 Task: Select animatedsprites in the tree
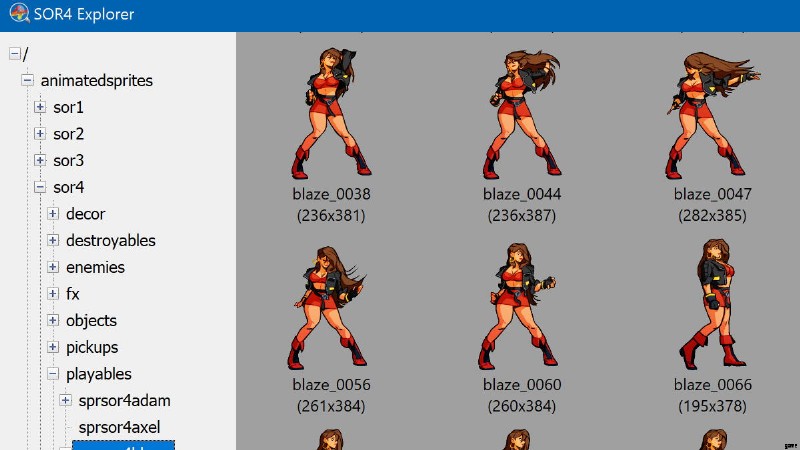pos(96,81)
